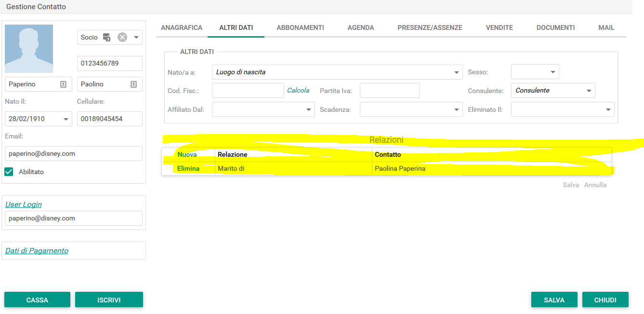Click the green SALVA button
The image size is (644, 314).
point(554,300)
